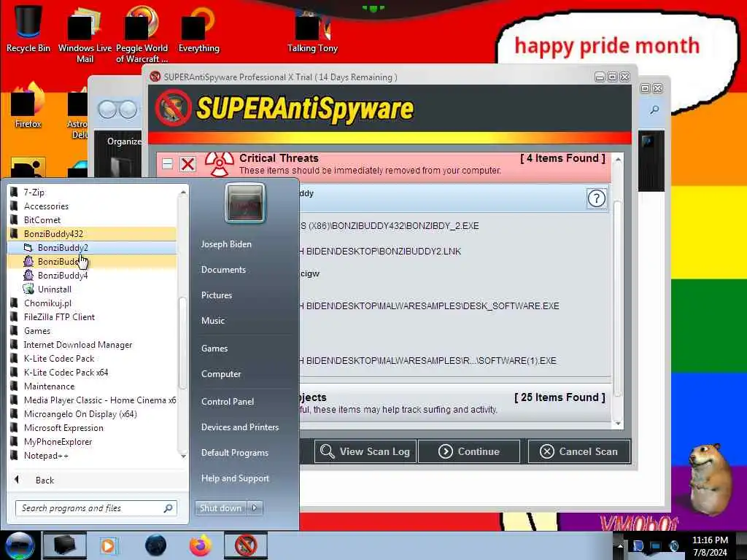Click Uninstall under BonziBuddy432
Image resolution: width=747 pixels, height=560 pixels.
click(x=91, y=289)
